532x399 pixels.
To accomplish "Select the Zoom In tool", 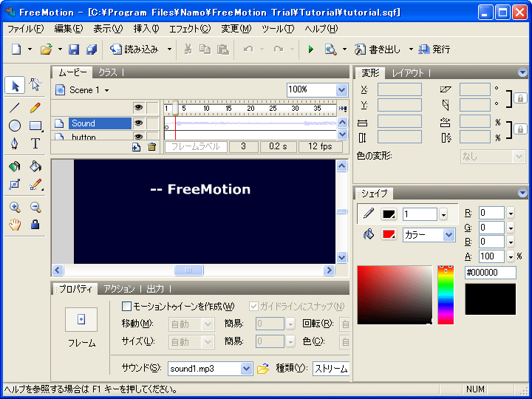I will click(x=15, y=207).
